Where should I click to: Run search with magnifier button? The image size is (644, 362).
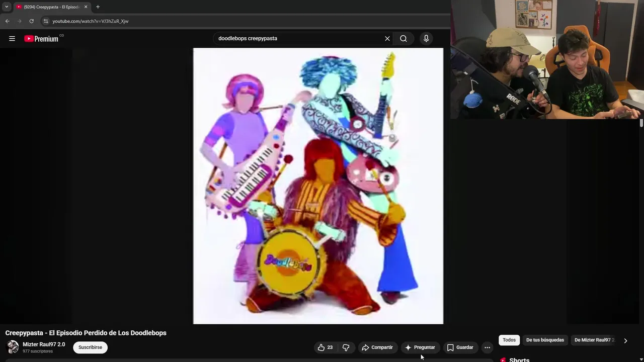click(404, 39)
